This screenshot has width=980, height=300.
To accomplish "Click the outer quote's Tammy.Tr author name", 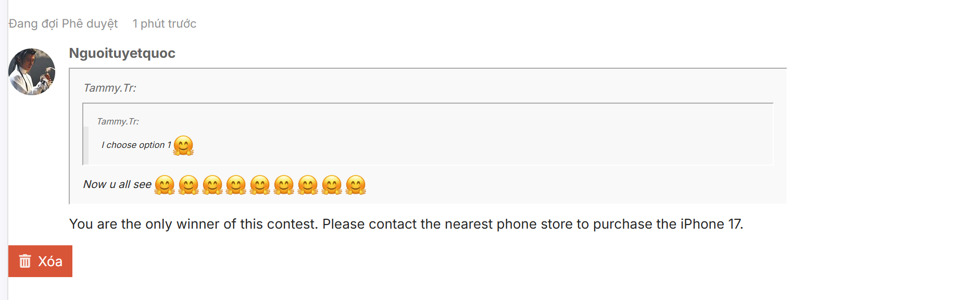I will [x=110, y=88].
